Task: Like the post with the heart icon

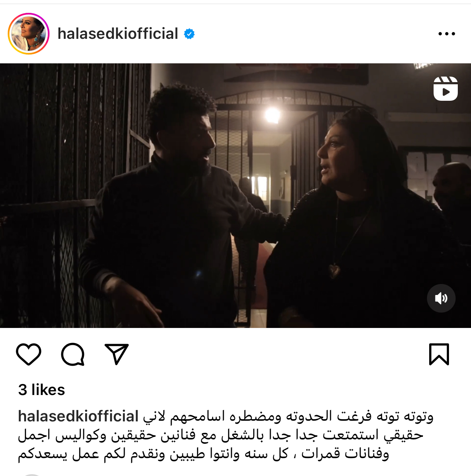Action: [29, 354]
